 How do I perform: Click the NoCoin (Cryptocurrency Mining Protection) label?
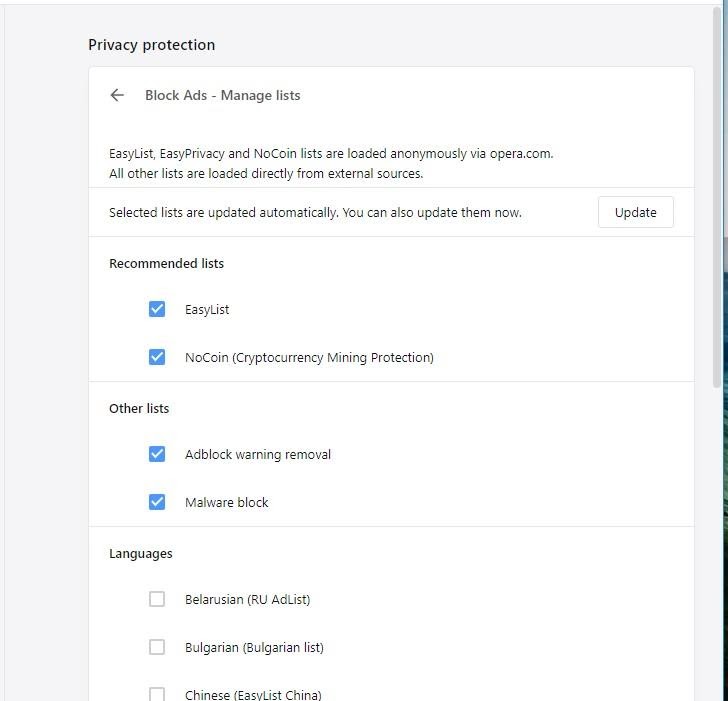309,357
